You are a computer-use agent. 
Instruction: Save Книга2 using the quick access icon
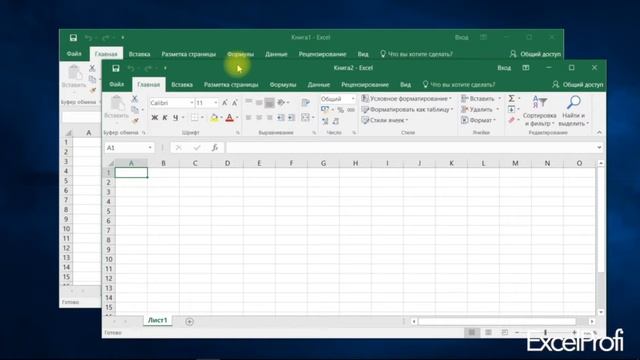coord(116,68)
